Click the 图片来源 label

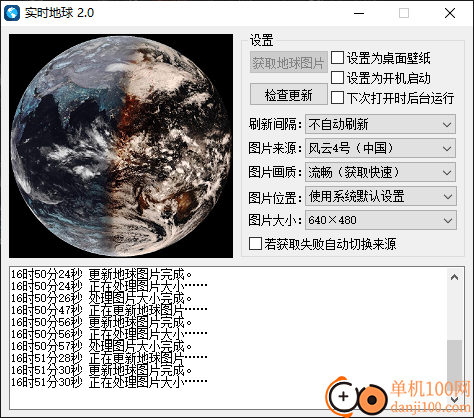[275, 148]
